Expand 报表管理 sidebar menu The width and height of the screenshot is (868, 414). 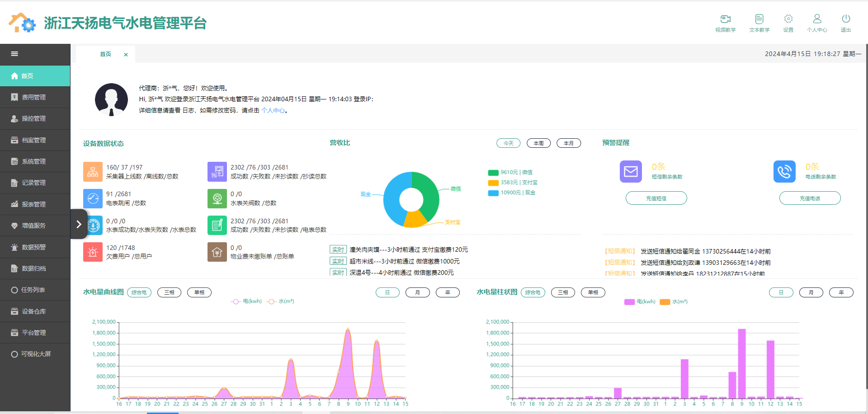[x=34, y=204]
